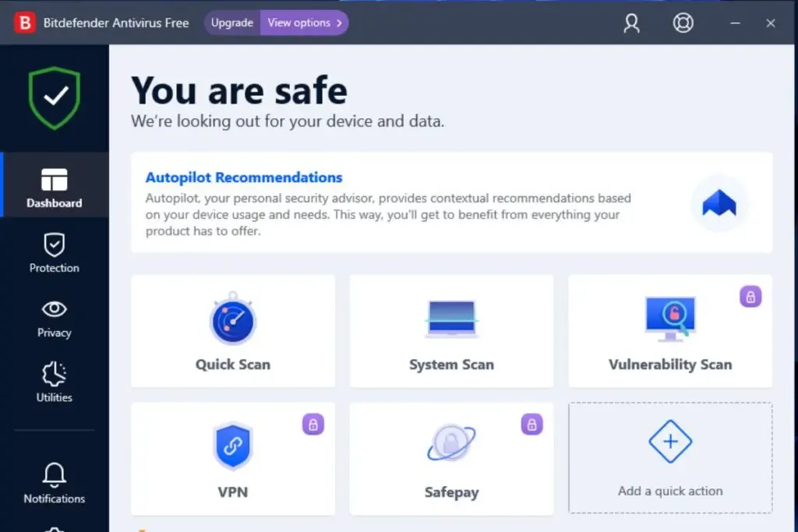Image resolution: width=798 pixels, height=532 pixels.
Task: Click the Dashboard layout icon
Action: click(x=55, y=179)
